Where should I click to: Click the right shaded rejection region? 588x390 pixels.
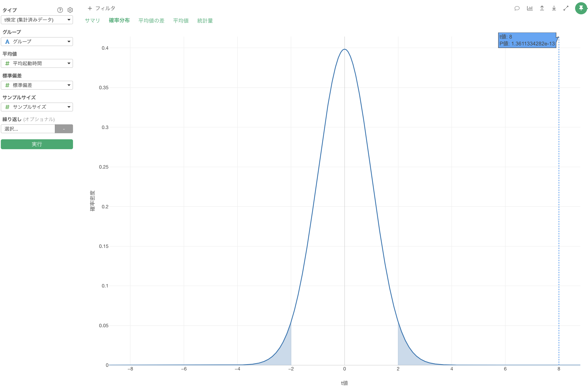(405, 353)
